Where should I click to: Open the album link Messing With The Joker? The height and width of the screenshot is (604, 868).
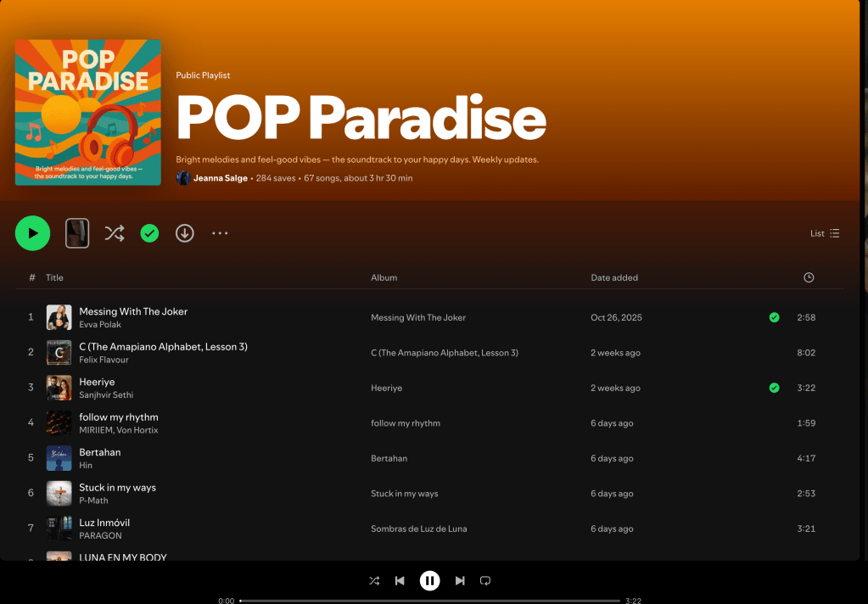[418, 317]
